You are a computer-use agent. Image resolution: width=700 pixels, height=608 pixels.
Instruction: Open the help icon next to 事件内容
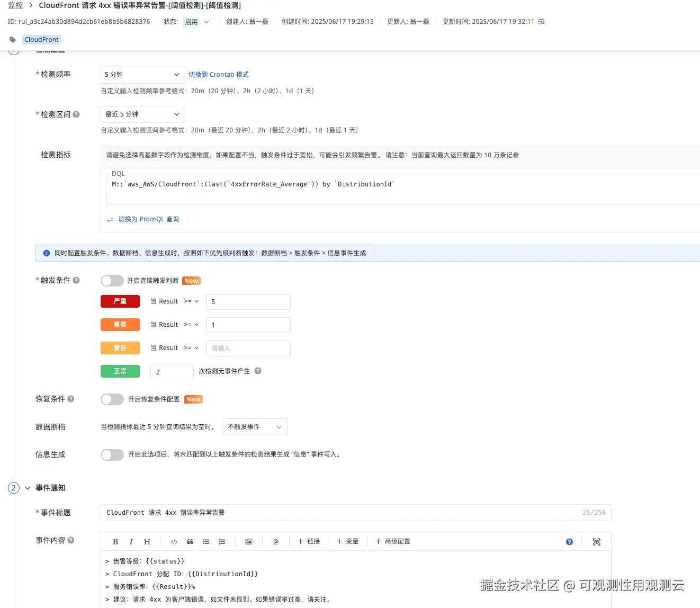click(71, 540)
